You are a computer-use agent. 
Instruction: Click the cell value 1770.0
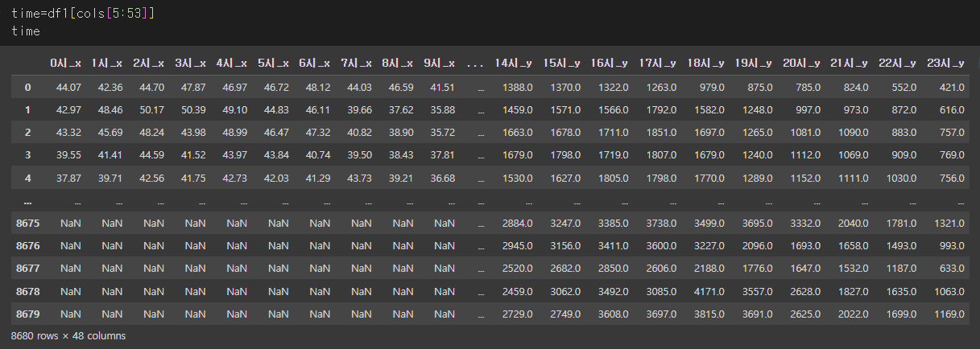coord(709,177)
